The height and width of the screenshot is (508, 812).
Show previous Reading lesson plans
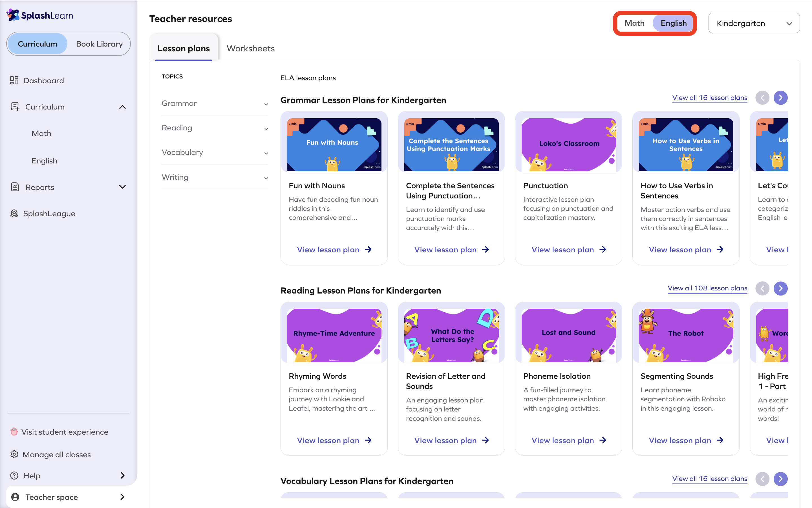pos(762,288)
